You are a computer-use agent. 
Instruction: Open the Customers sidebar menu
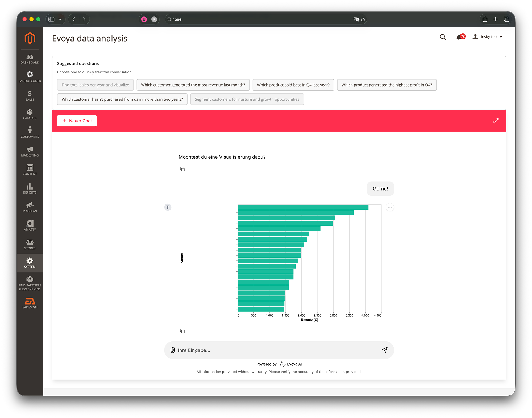30,133
